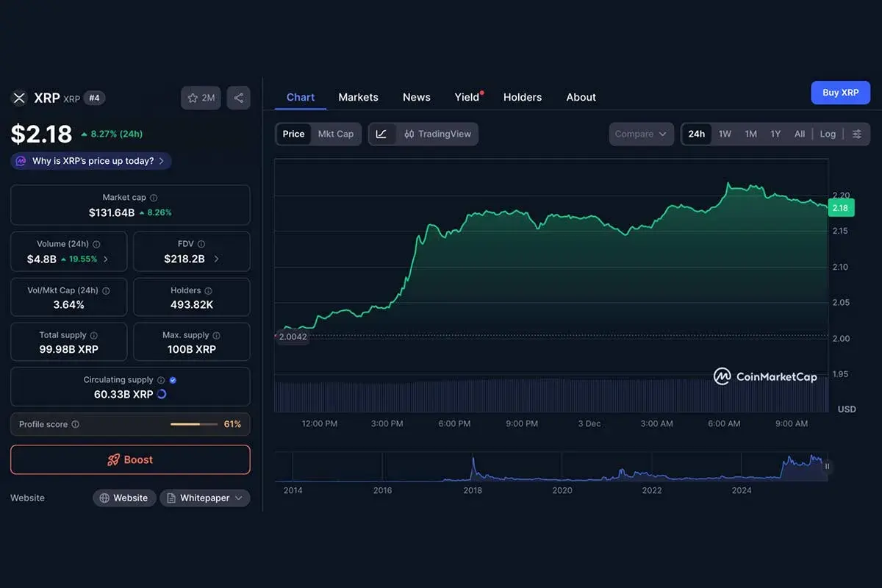Click the Profile score progress bar
Screen dimensions: 882x588
tap(193, 424)
